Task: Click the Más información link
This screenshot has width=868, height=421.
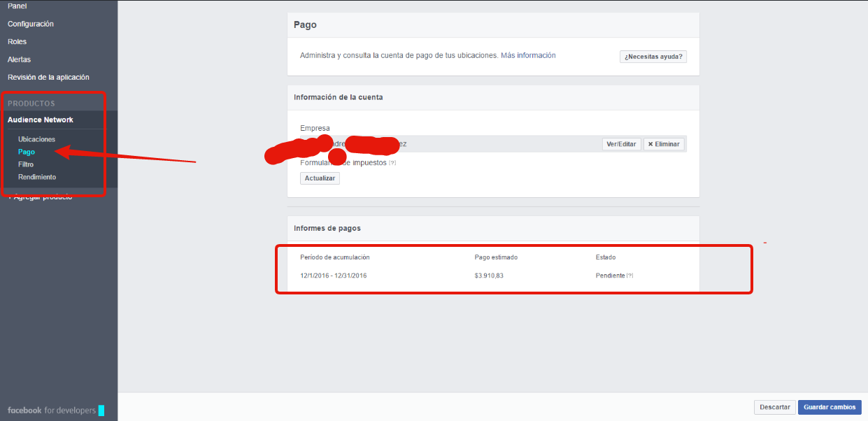Action: click(x=528, y=55)
